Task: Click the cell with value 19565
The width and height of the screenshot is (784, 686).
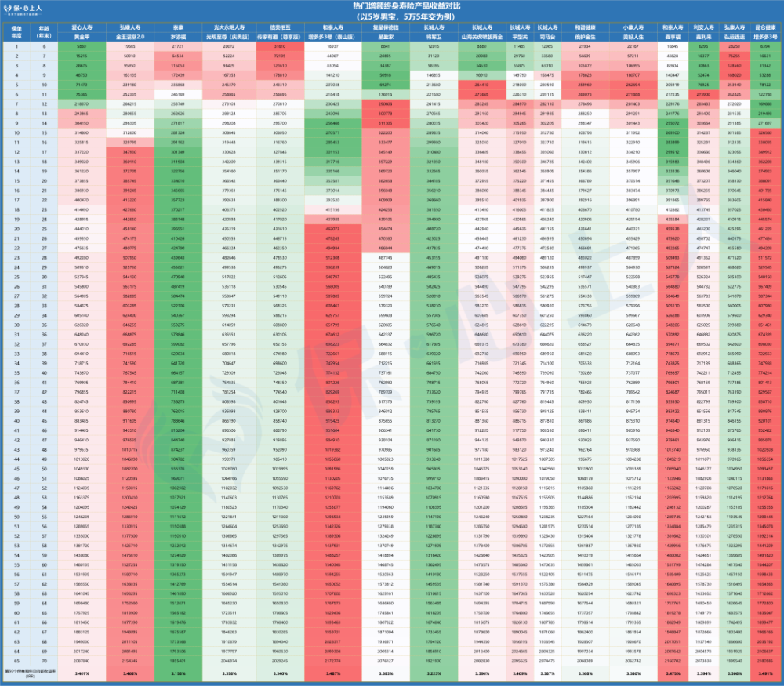Action: (x=130, y=46)
